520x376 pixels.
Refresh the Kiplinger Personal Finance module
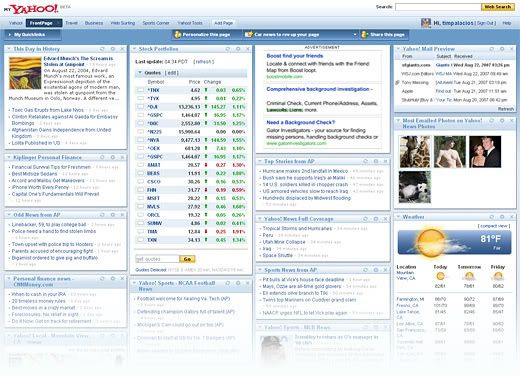click(102, 157)
